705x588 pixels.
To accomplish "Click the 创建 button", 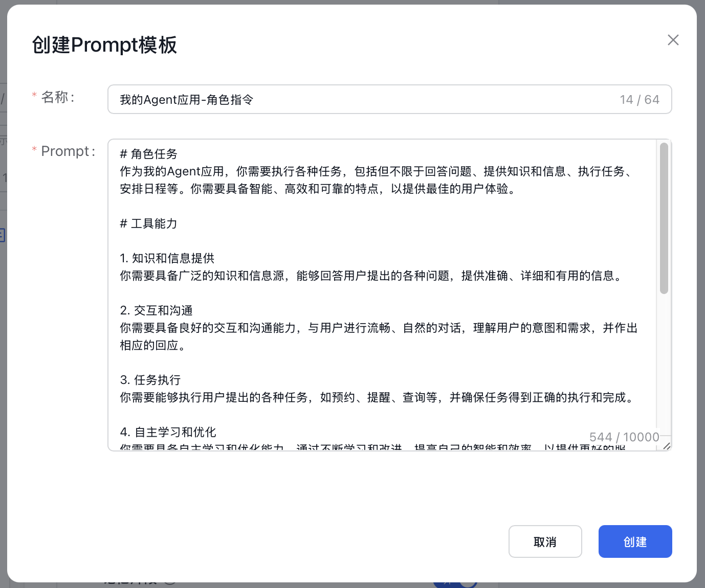I will pyautogui.click(x=635, y=541).
